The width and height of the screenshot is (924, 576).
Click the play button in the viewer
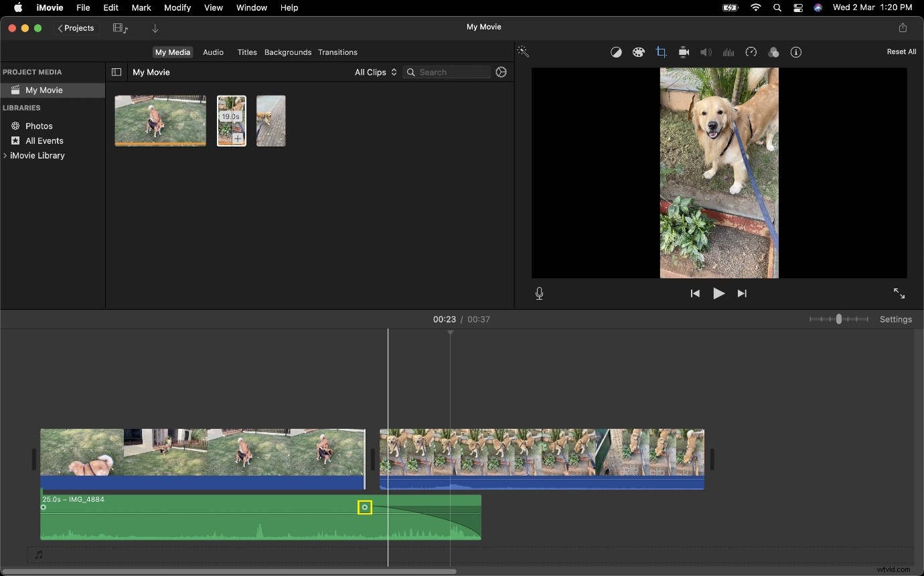click(x=718, y=294)
